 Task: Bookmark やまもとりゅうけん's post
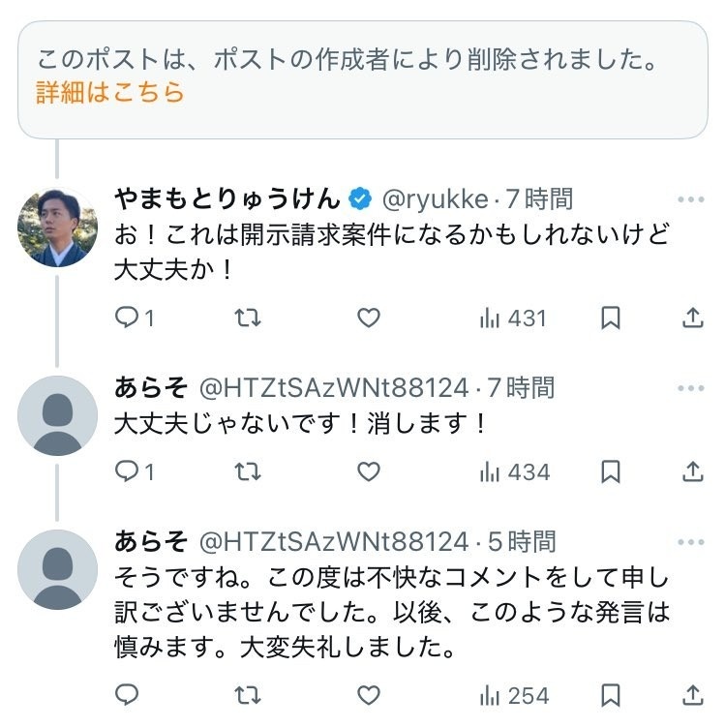click(x=611, y=318)
